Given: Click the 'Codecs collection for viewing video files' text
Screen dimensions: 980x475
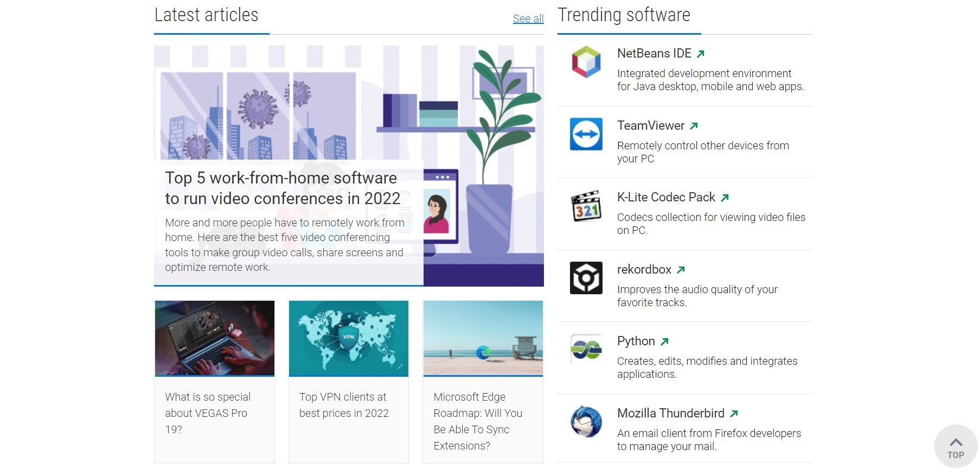Looking at the screenshot, I should (x=711, y=224).
